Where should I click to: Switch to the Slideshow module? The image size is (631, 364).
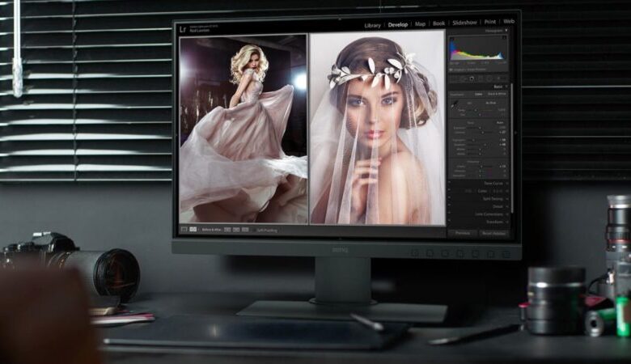point(464,23)
